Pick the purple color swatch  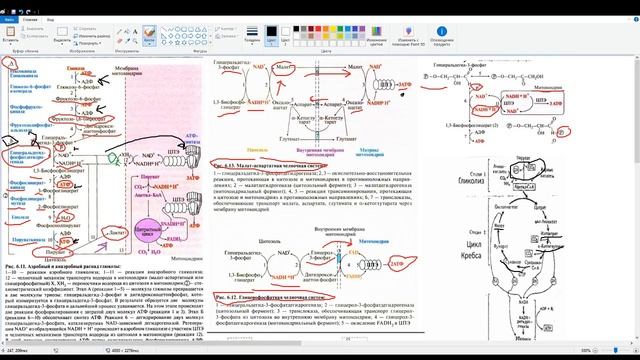(362, 29)
